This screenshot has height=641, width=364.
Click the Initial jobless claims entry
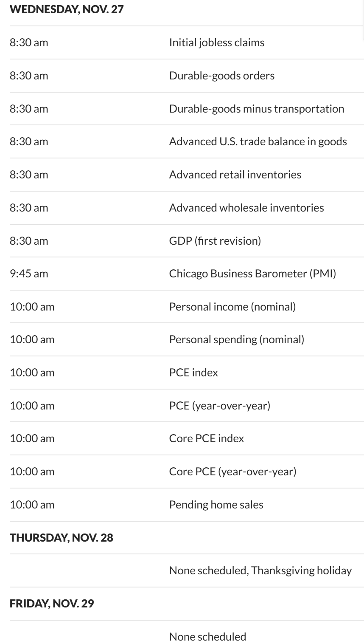pyautogui.click(x=216, y=42)
